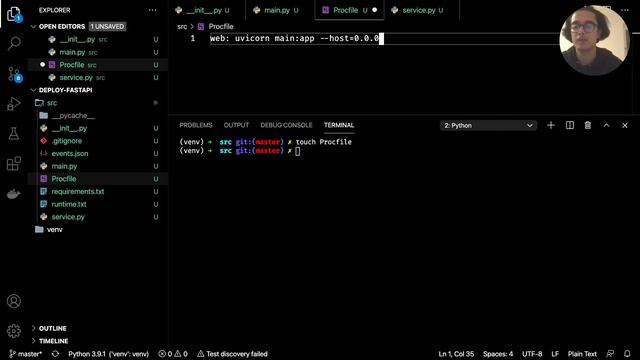Select Procfile in src folder tree
Screen dimensions: 640x360
98,179
